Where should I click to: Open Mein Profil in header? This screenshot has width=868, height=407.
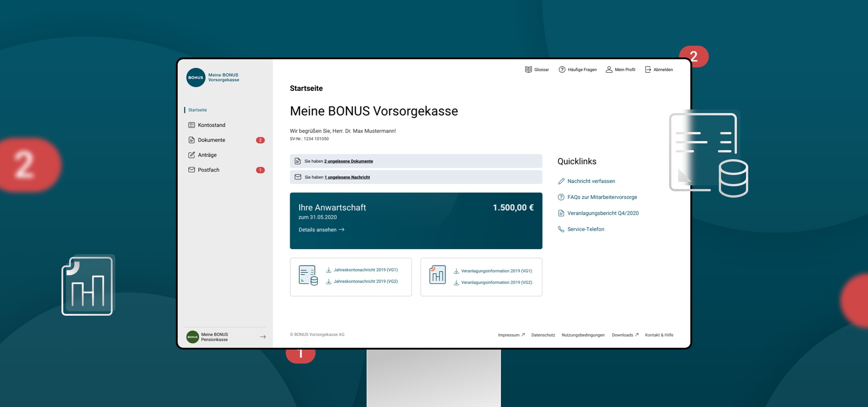[625, 70]
